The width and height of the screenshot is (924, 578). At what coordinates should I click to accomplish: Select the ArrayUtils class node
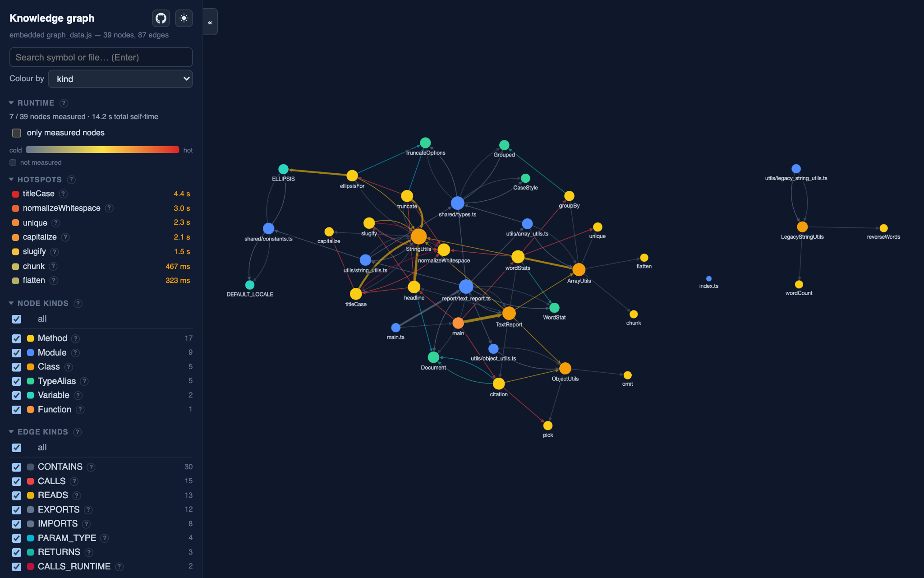coord(579,270)
